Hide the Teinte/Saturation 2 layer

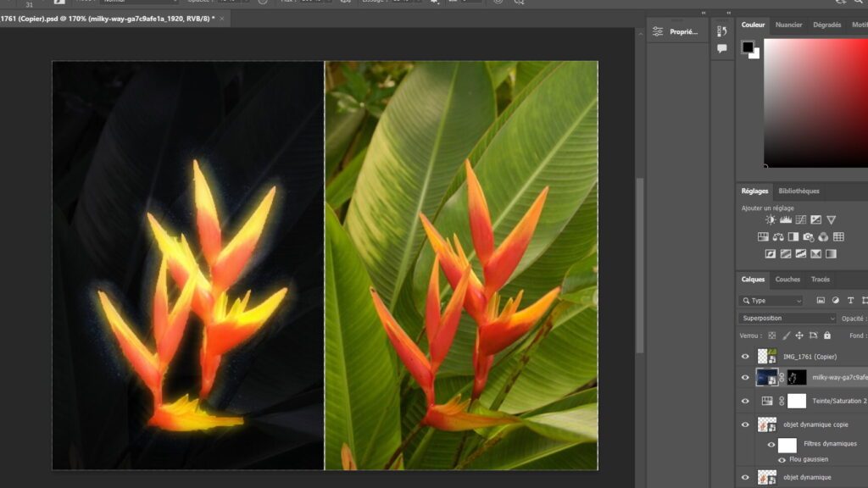[745, 401]
